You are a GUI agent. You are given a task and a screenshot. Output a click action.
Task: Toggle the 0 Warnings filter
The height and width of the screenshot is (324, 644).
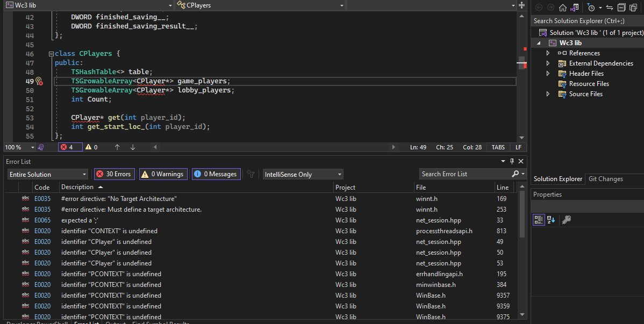click(x=163, y=174)
